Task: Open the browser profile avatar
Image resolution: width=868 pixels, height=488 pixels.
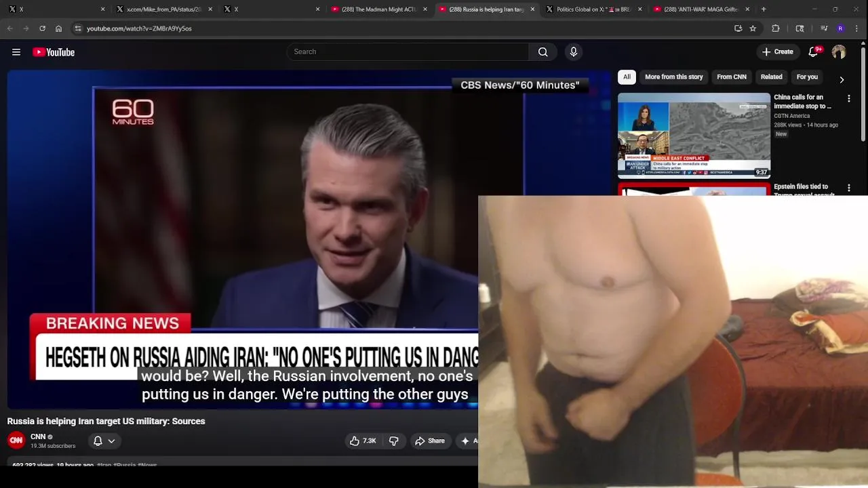Action: pos(840,28)
